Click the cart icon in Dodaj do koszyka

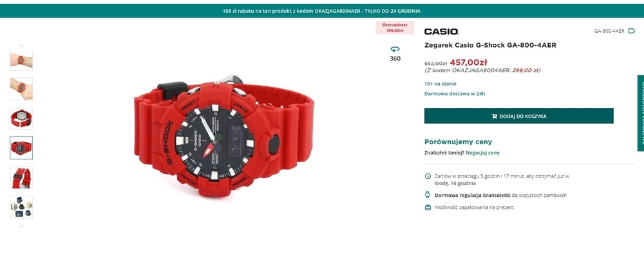[494, 116]
